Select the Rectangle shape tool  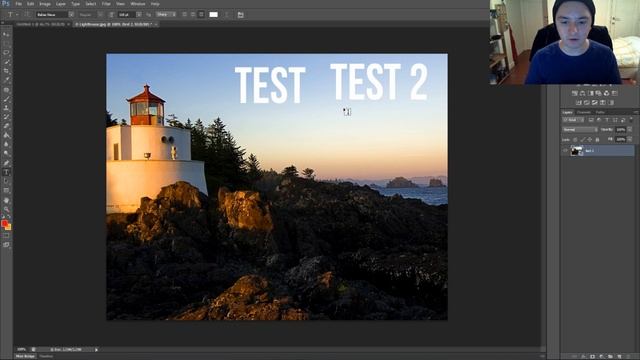(x=6, y=190)
